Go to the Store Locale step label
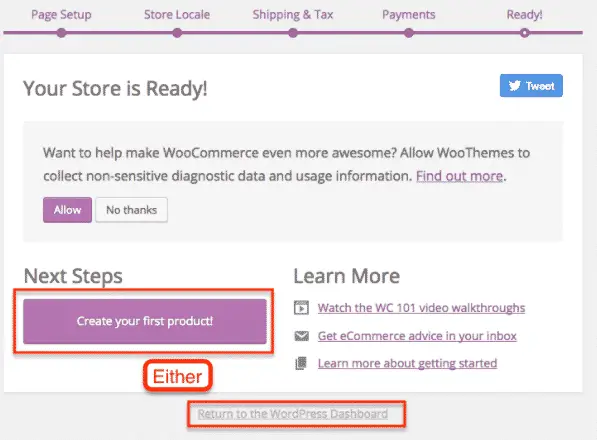 (177, 15)
